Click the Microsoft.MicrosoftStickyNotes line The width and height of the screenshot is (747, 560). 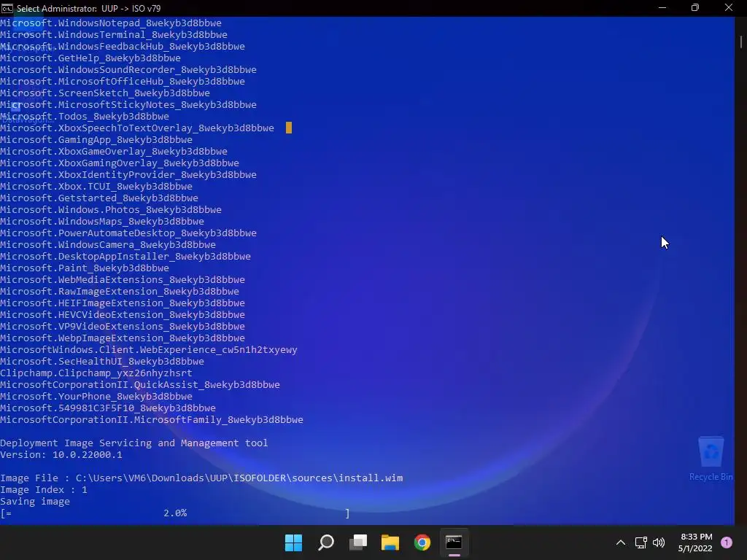(128, 105)
